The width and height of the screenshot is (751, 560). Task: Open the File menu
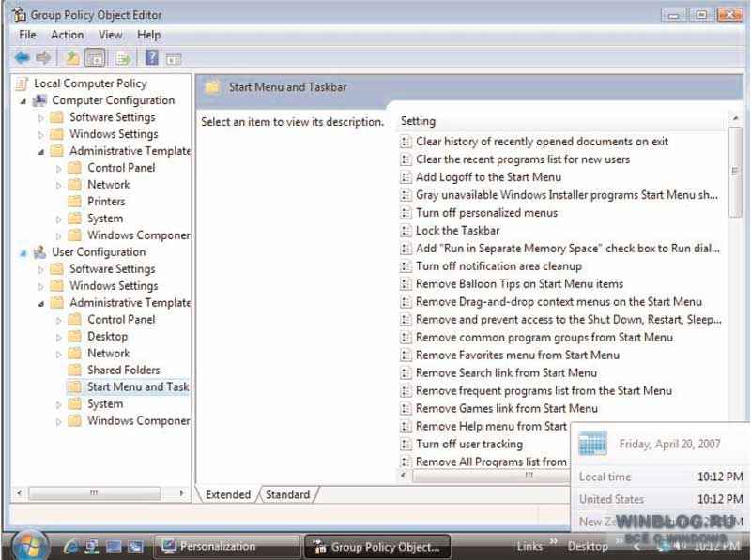click(27, 35)
